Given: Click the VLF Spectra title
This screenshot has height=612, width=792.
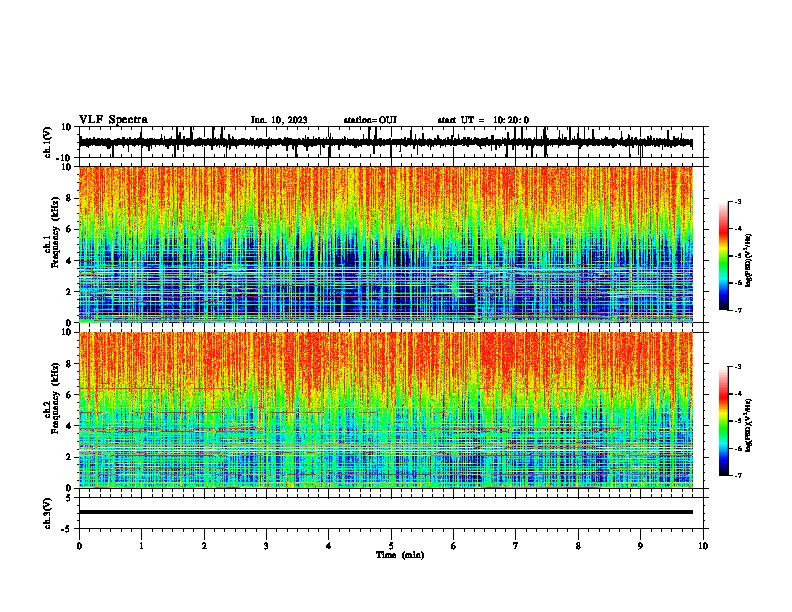Looking at the screenshot, I should pos(113,120).
